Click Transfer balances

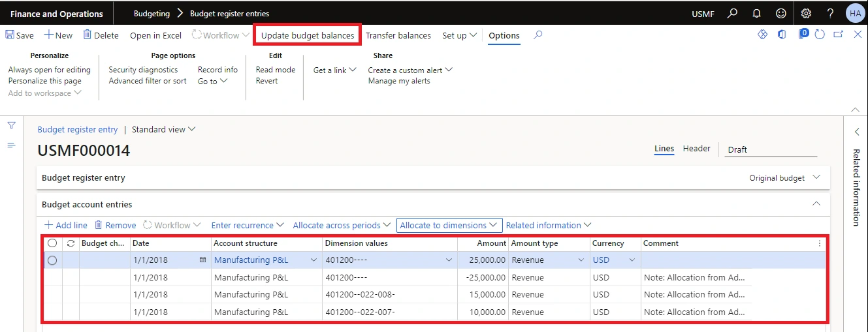[398, 35]
